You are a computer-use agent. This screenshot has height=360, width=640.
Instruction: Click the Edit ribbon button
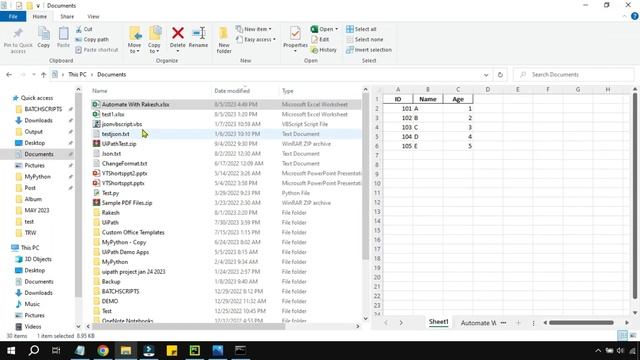point(320,40)
